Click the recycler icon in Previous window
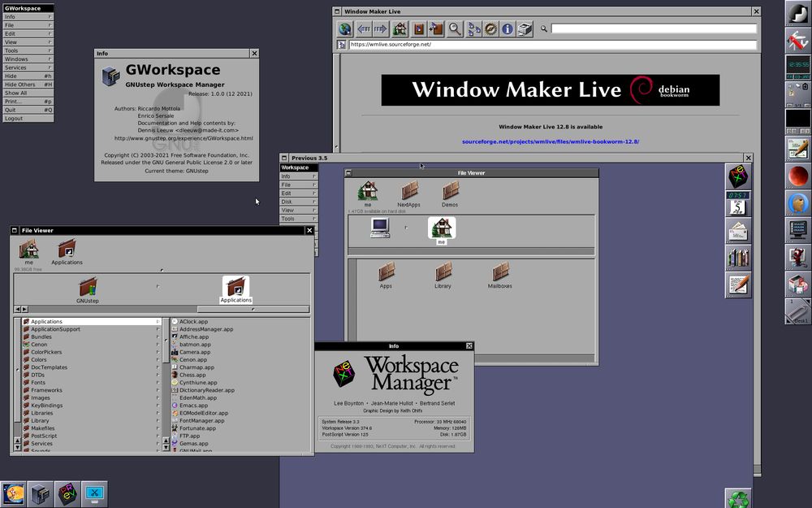 tap(738, 499)
